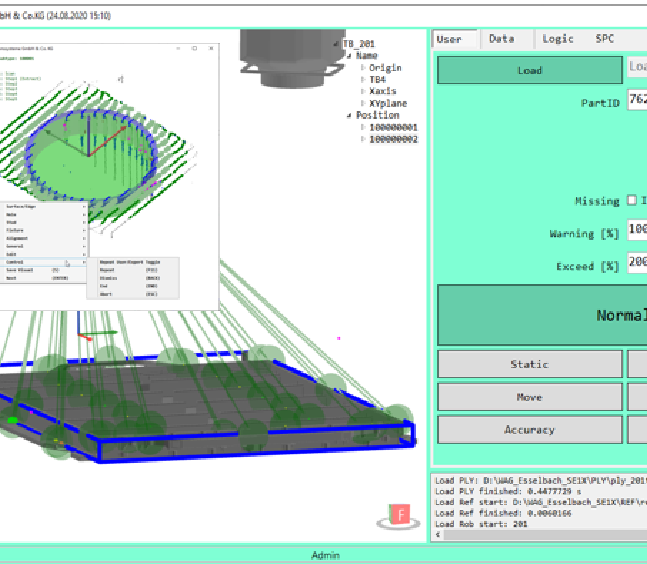Click the red F view cube icon

coord(401,515)
